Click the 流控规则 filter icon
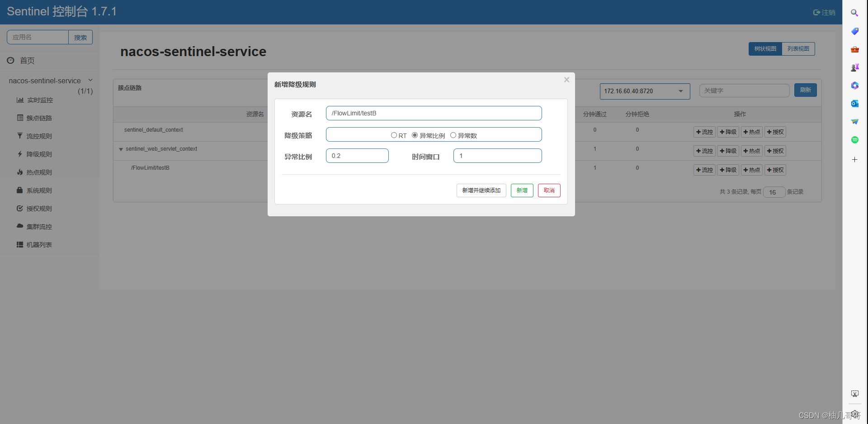868x424 pixels. 19,136
